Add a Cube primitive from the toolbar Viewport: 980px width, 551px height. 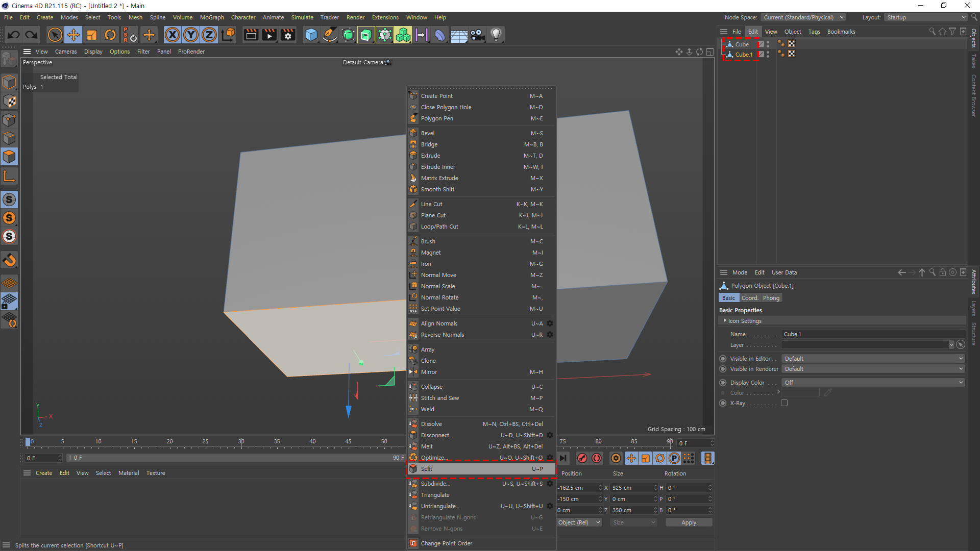pos(311,35)
